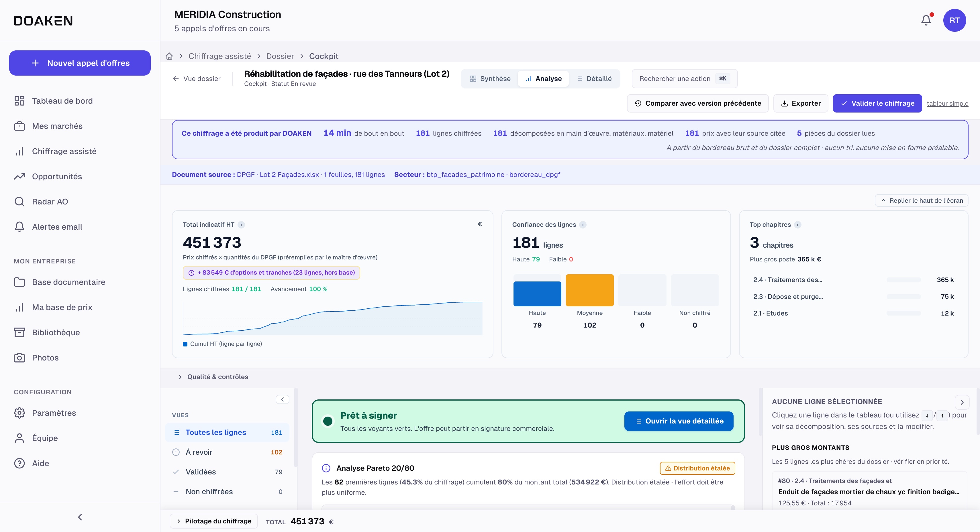Screen dimensions: 980x532
Task: Open the 2.4 Traitements des… chapter row
Action: 853,280
